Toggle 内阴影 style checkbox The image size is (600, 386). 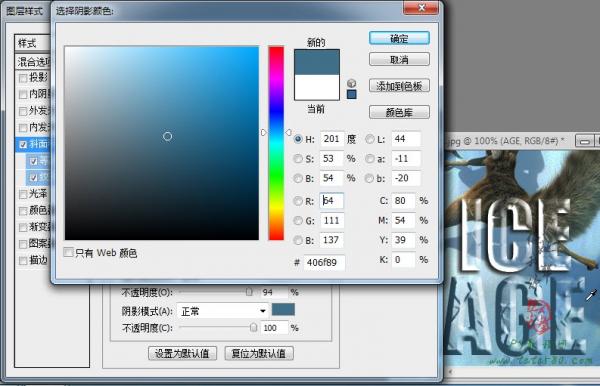[x=23, y=94]
